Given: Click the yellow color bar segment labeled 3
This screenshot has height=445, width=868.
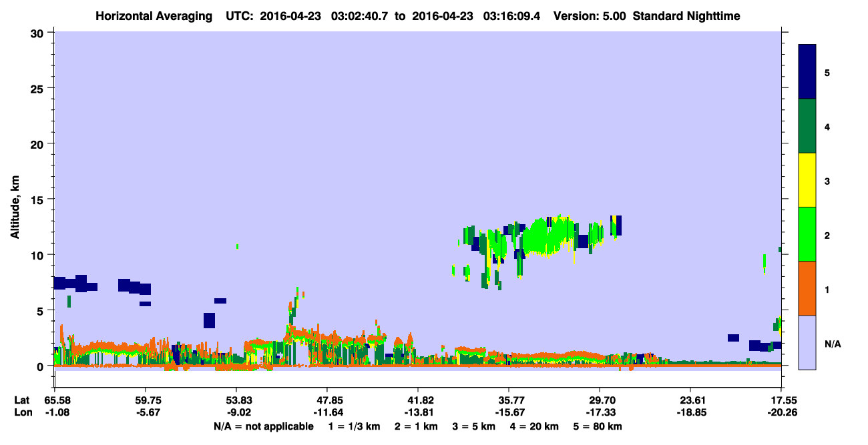Looking at the screenshot, I should [807, 179].
